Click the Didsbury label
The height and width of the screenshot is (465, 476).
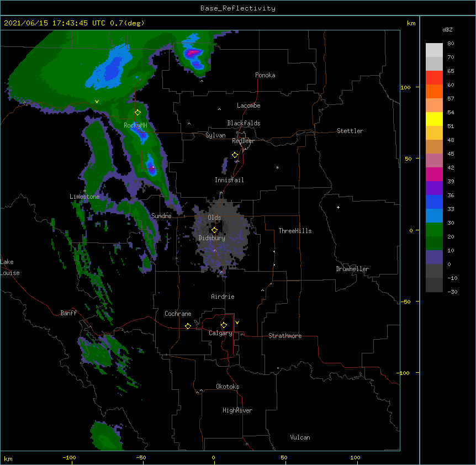(x=212, y=238)
